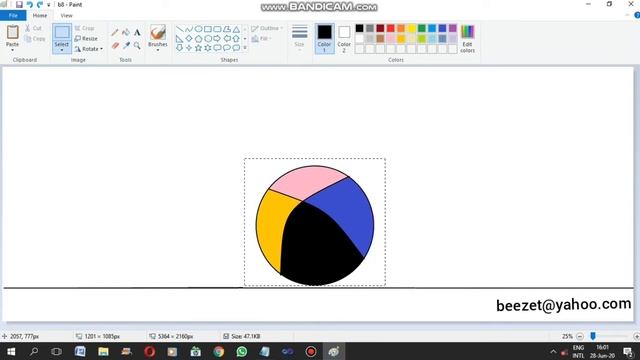Image resolution: width=640 pixels, height=360 pixels.
Task: Choose the Six-point star shape
Action: 208,48
